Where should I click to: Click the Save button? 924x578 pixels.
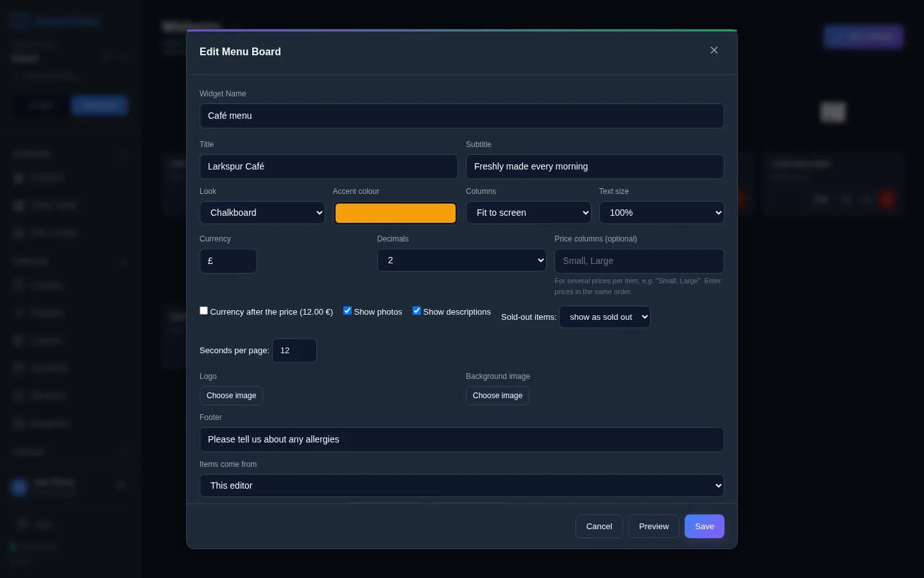[x=705, y=526]
